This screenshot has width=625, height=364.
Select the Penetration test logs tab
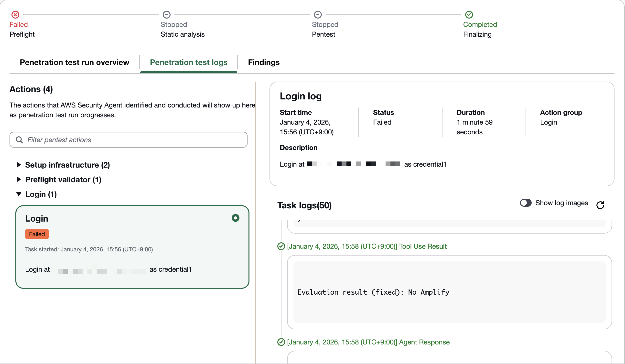point(188,62)
